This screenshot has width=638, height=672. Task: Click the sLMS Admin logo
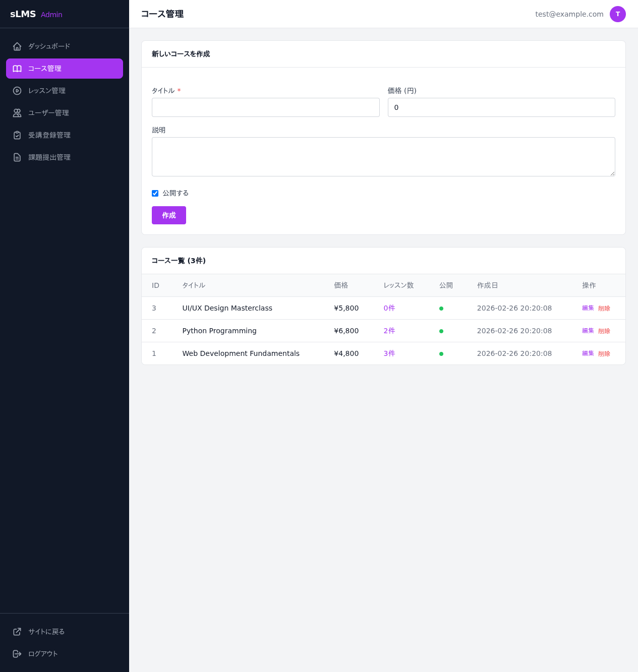(x=36, y=14)
